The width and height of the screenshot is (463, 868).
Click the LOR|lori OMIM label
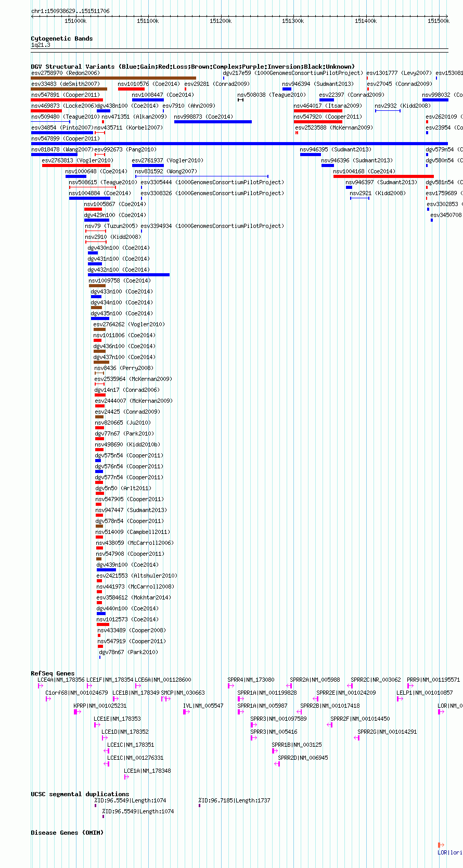450,852
